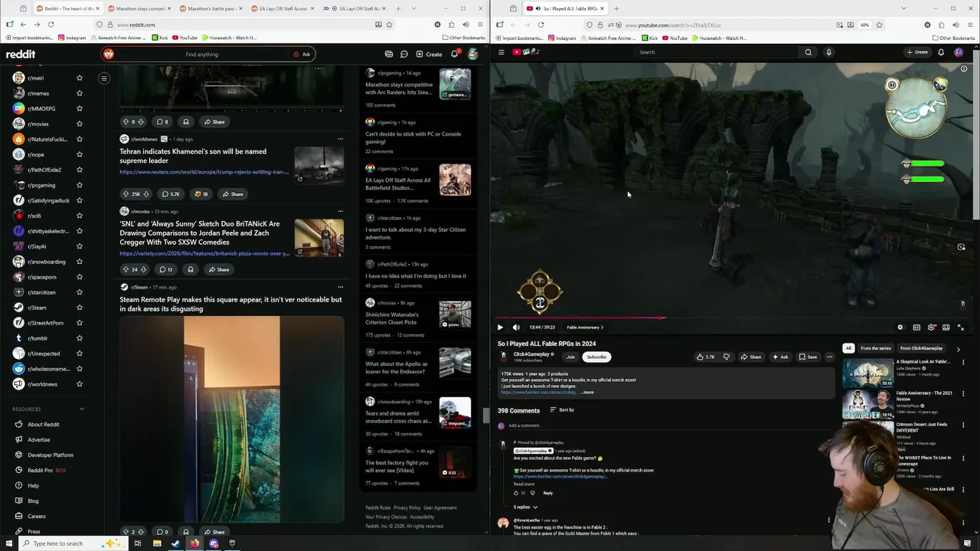
Task: Open options menu on Tehran post
Action: (341, 139)
